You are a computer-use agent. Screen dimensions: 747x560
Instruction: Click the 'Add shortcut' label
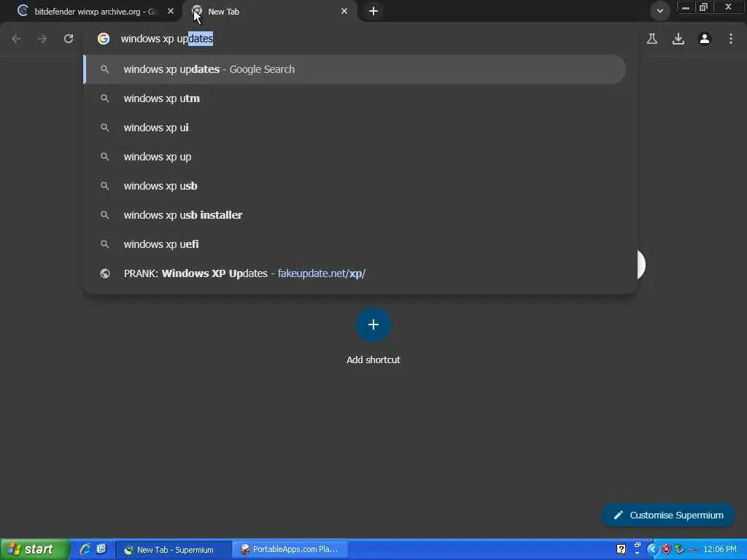[373, 360]
